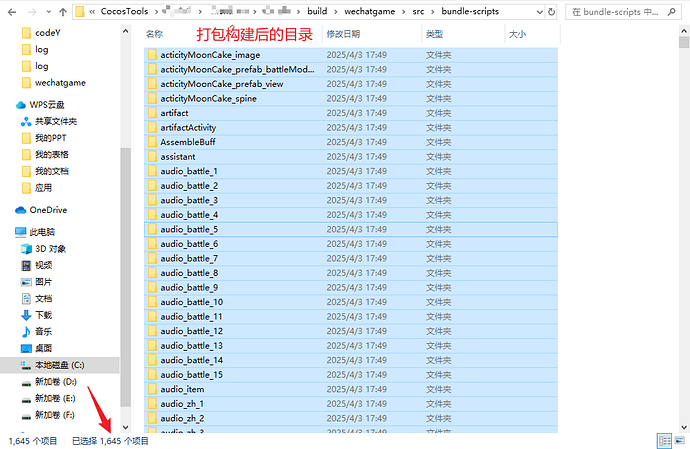This screenshot has width=690, height=449.
Task: Open 文档 library in navigation pane
Action: pyautogui.click(x=37, y=299)
